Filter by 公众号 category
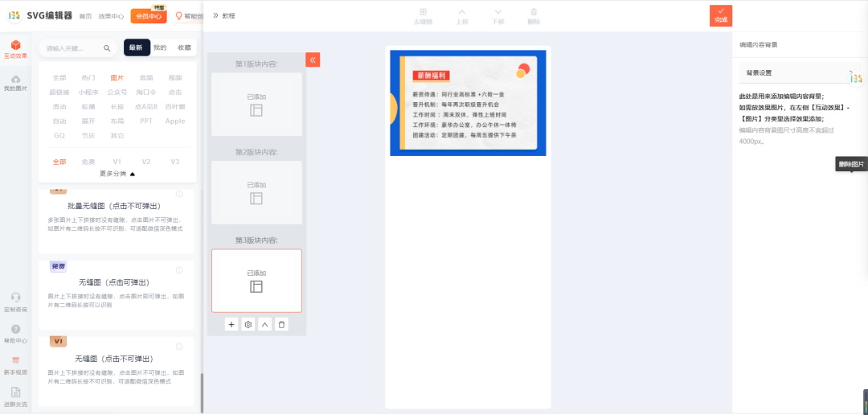The height and width of the screenshot is (415, 868). pos(117,92)
